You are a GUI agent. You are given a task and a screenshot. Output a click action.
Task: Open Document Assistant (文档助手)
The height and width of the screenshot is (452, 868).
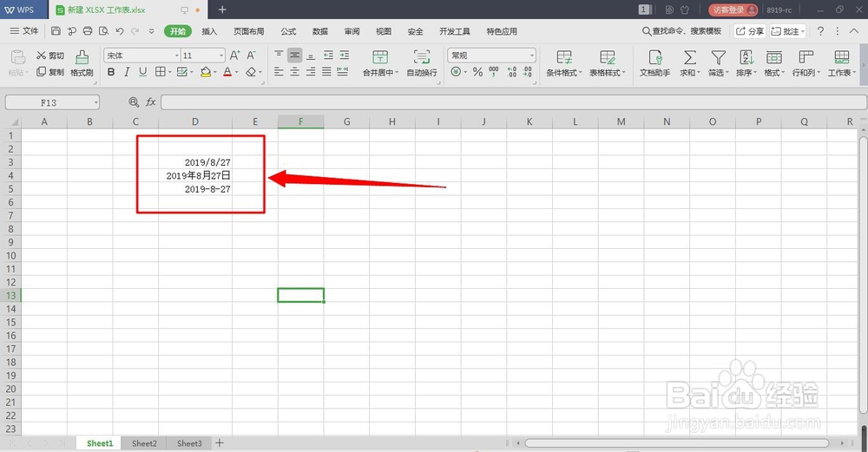(x=654, y=63)
